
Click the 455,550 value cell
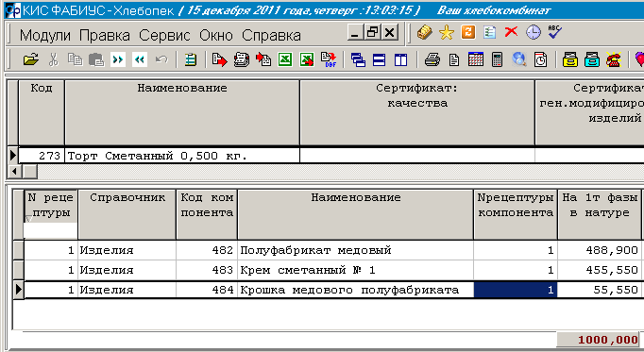[599, 270]
